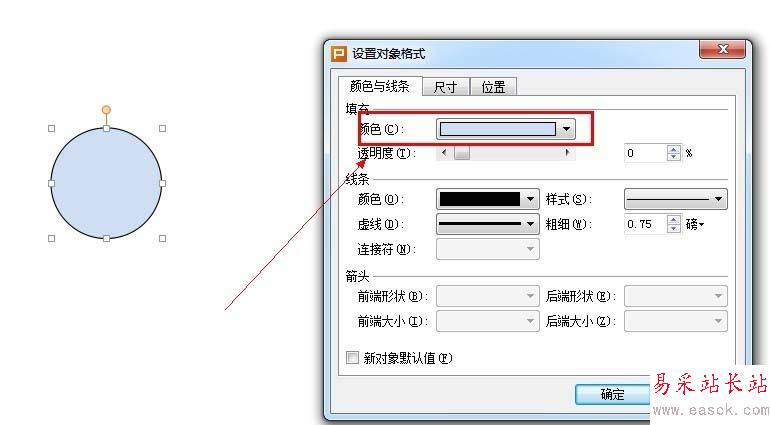Viewport: 770px width, 425px height.
Task: Open the fill 颜色 dropdown arrow
Action: pos(566,129)
